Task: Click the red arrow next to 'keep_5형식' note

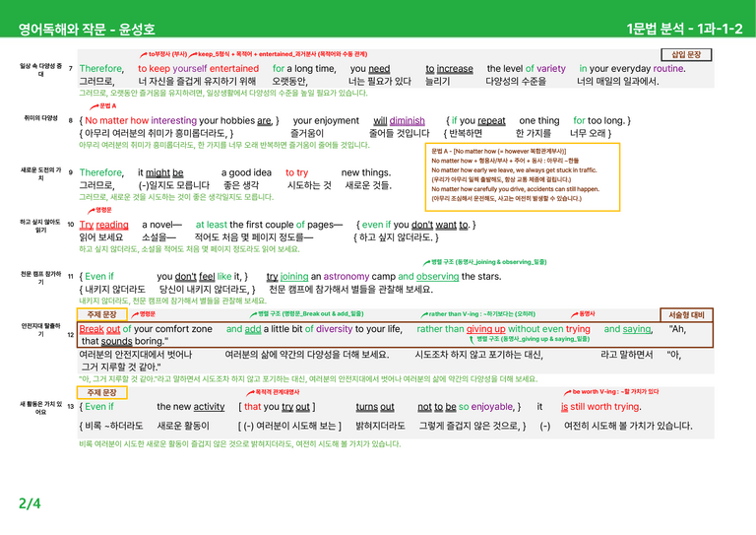Action: pos(193,54)
